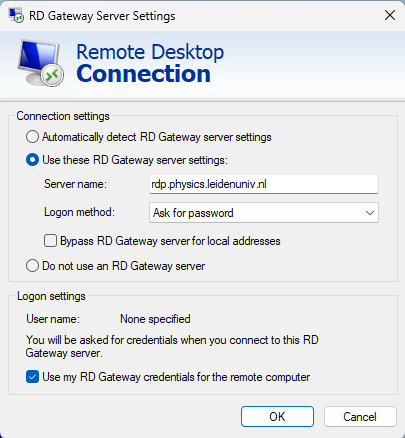The image size is (405, 438).
Task: Click the Logon settings group heading
Action: pyautogui.click(x=51, y=296)
